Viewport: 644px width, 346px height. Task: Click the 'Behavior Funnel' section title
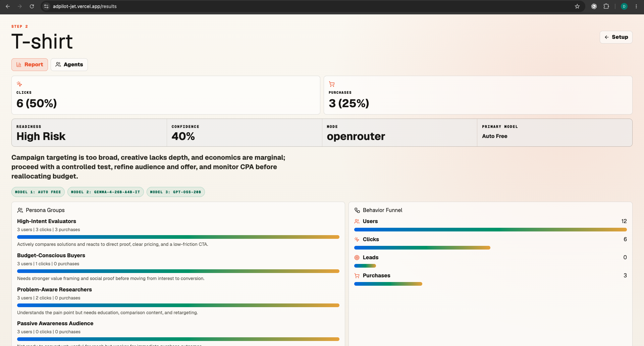tap(382, 210)
